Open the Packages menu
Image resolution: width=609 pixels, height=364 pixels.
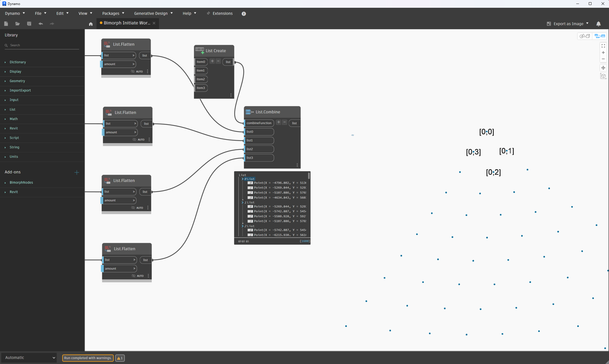[113, 13]
